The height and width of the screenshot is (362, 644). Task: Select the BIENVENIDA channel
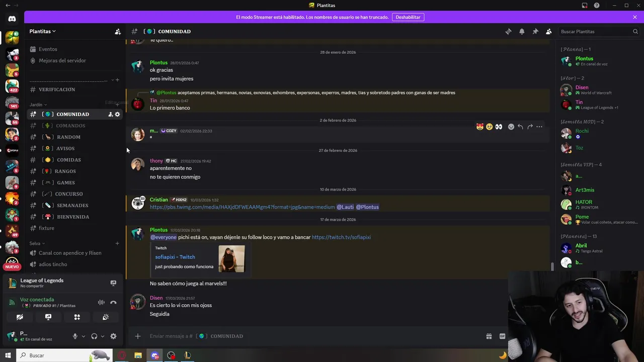tap(73, 217)
